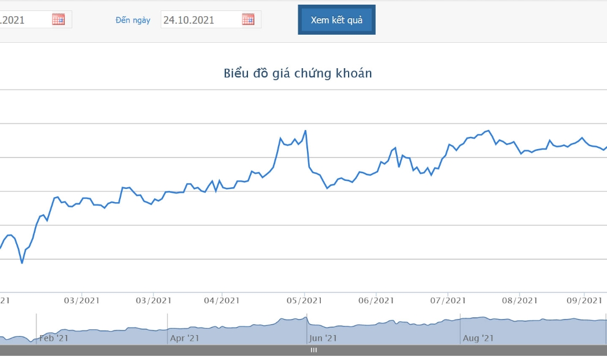Select the Apr '21 marker in the navigator

tap(184, 338)
